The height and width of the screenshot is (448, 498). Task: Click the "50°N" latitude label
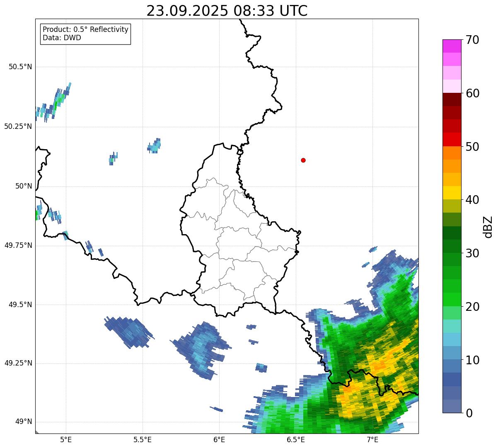point(24,186)
